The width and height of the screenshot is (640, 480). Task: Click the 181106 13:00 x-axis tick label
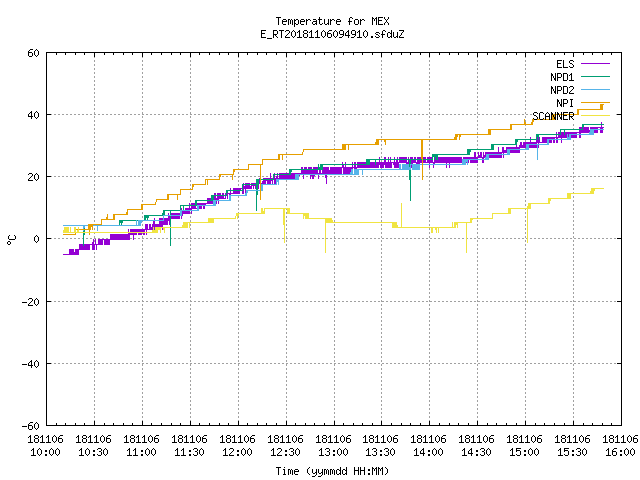click(333, 446)
